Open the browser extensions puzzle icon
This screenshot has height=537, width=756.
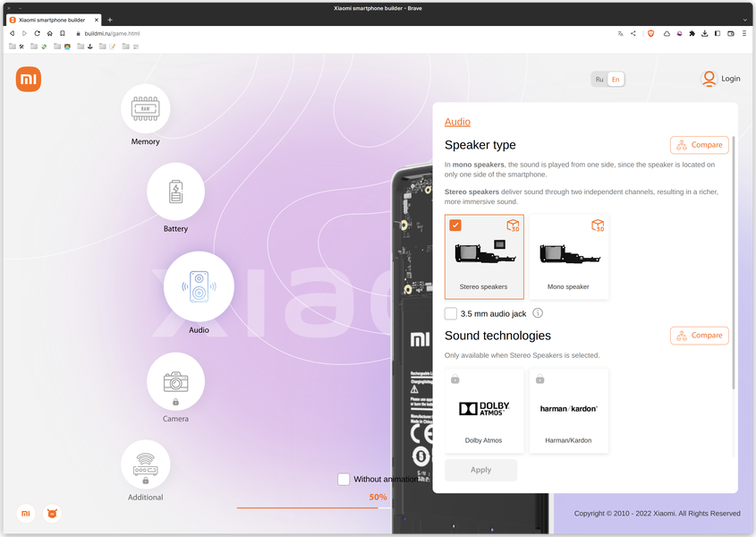[x=692, y=33]
